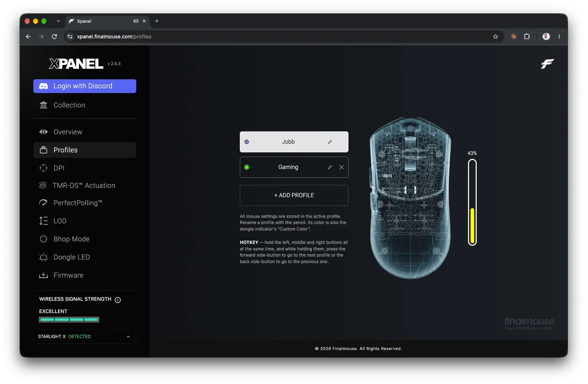Open the Overview section

click(85, 132)
